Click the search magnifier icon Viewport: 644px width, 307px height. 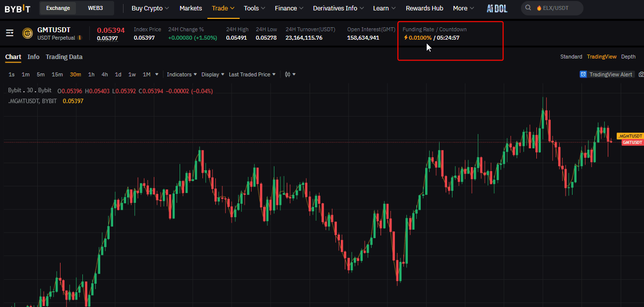[x=528, y=8]
